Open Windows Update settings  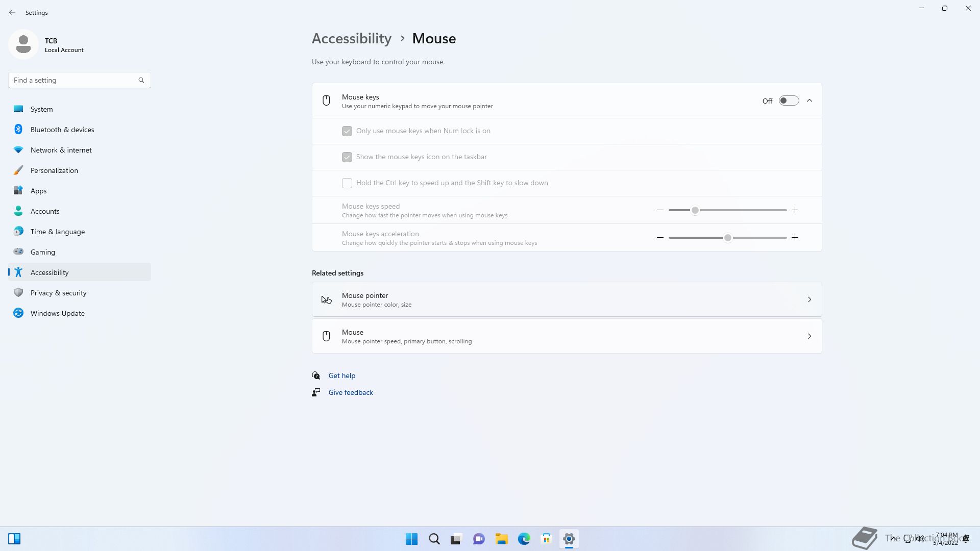point(80,313)
